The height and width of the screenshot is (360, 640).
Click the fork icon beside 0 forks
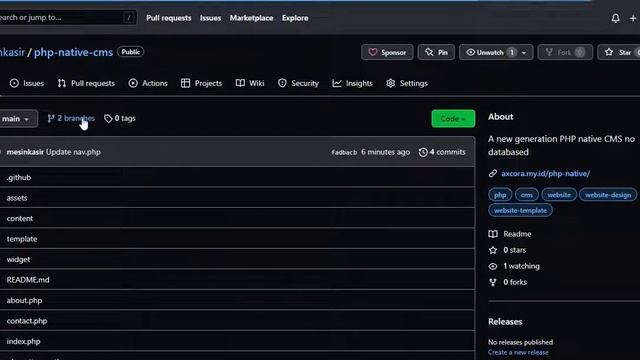(493, 282)
